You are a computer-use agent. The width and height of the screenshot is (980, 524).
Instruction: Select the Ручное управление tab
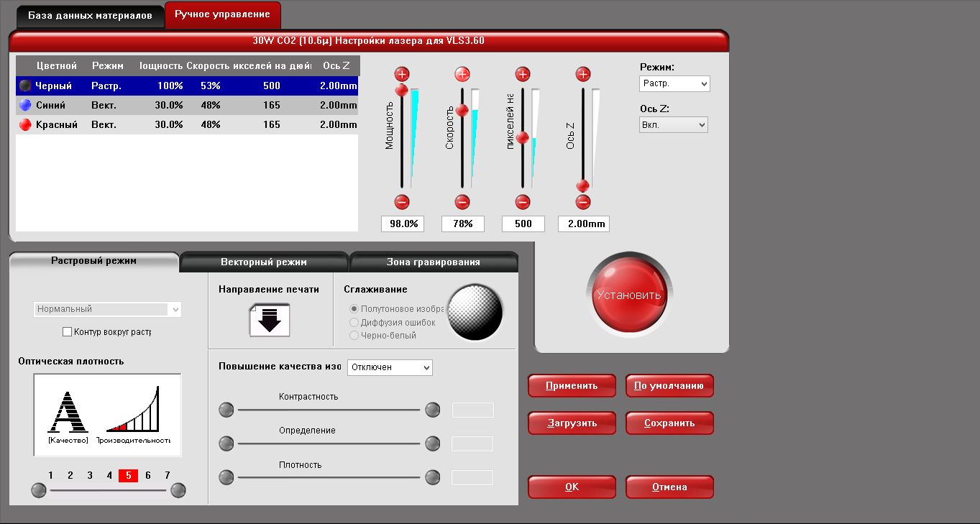point(223,15)
